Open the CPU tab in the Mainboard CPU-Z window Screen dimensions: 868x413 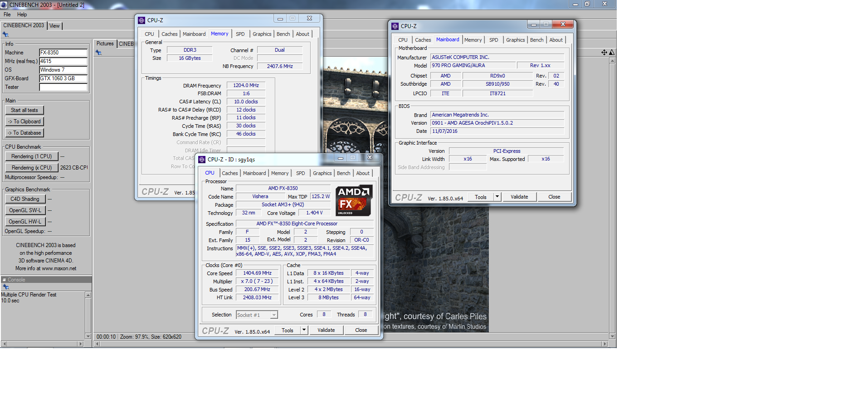tap(403, 40)
